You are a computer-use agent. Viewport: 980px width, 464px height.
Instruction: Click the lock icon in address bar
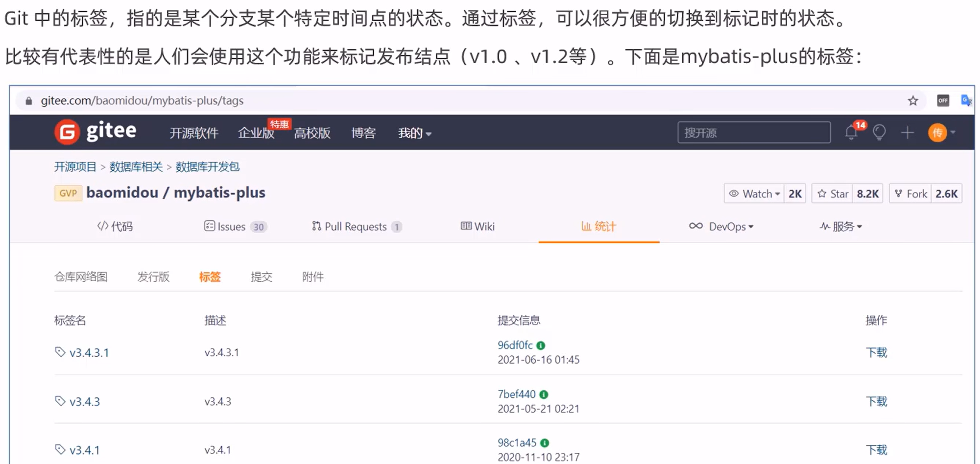pyautogui.click(x=29, y=101)
